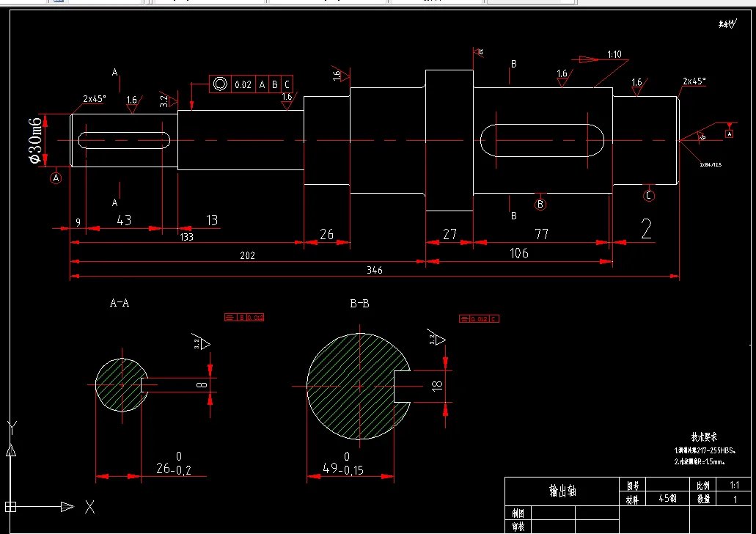Click the UCS X axis label
Image resolution: width=756 pixels, height=534 pixels.
click(x=89, y=507)
